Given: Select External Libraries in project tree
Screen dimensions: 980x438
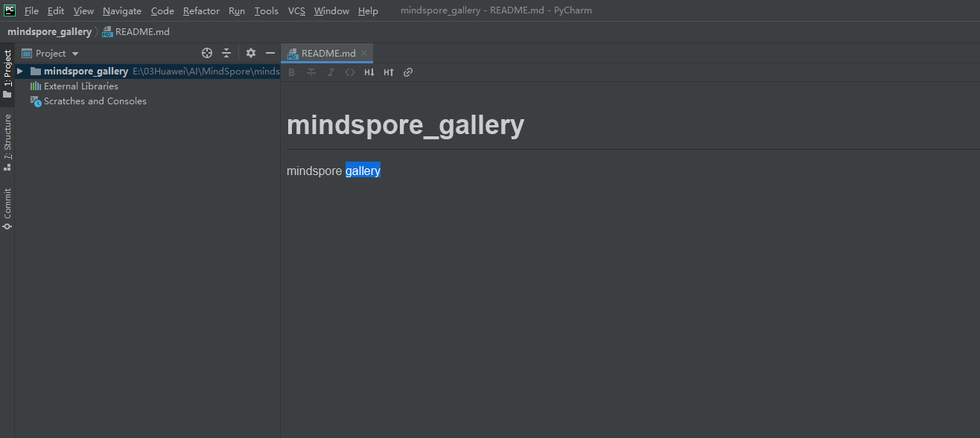Looking at the screenshot, I should click(81, 86).
